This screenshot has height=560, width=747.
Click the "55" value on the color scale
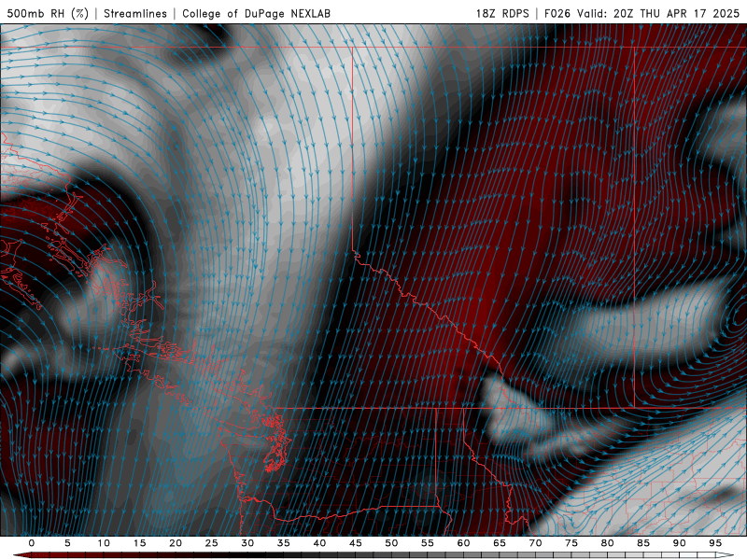[x=428, y=543]
